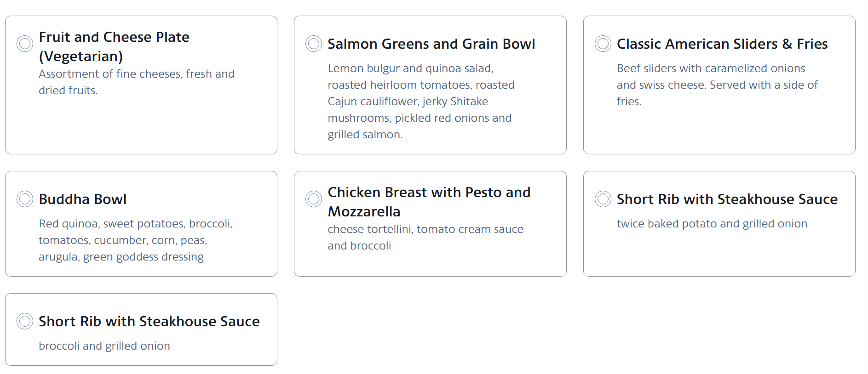The height and width of the screenshot is (374, 868).
Task: Click the 'twice baked potato and grilled onion' text
Action: click(712, 223)
